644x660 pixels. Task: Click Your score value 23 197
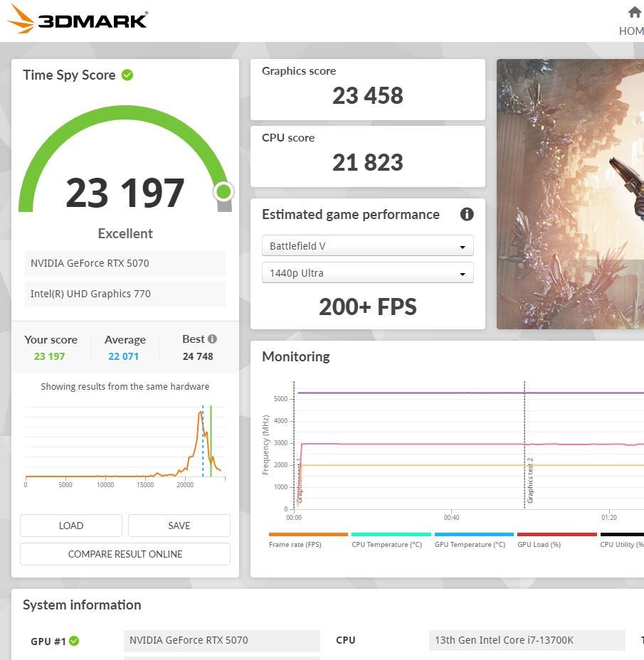(49, 356)
